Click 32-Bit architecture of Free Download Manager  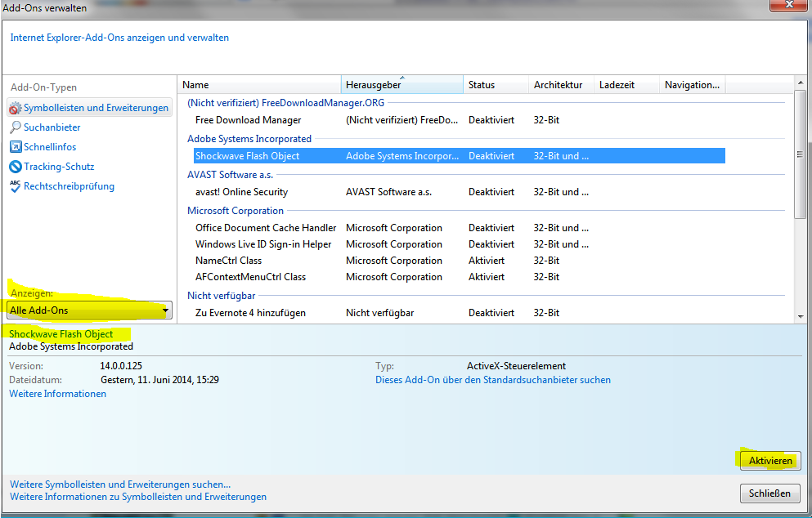pyautogui.click(x=546, y=120)
